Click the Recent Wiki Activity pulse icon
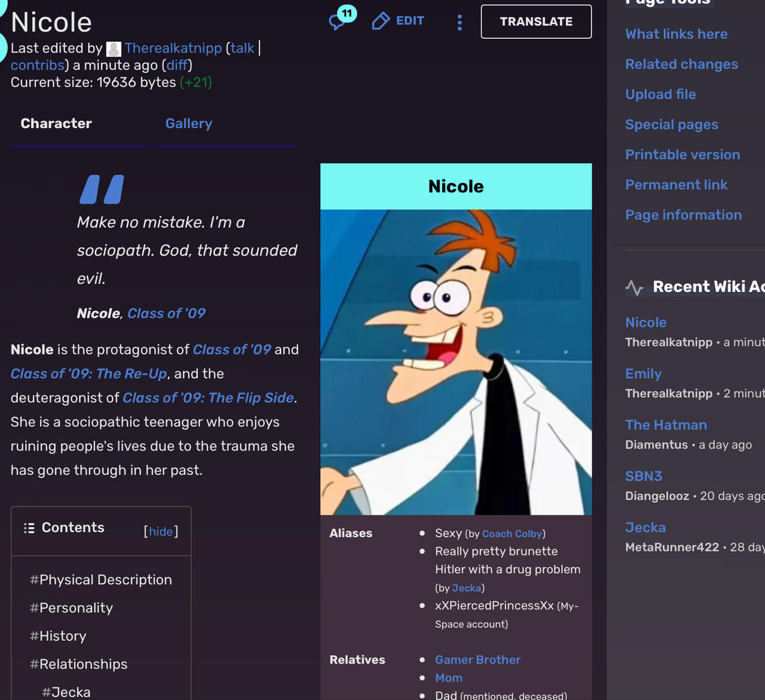The width and height of the screenshot is (765, 700). 634,288
